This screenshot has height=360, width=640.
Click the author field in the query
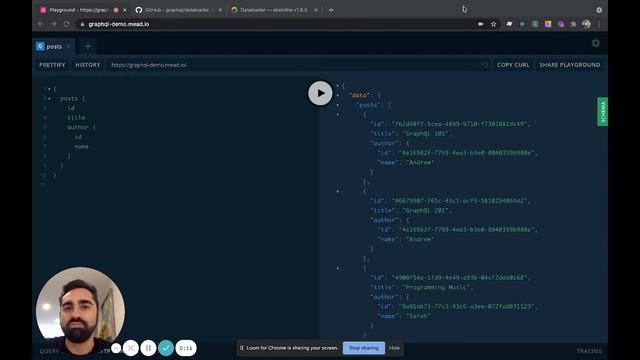[x=78, y=127]
